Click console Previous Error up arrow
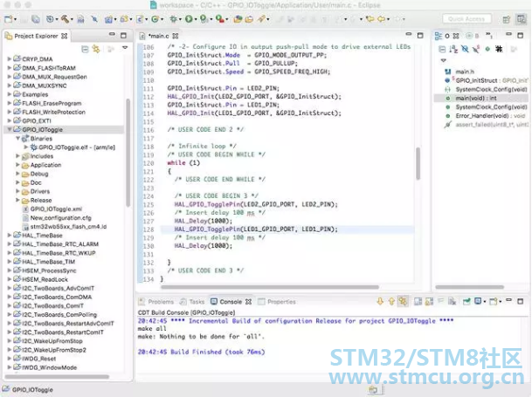This screenshot has height=397, width=532. (x=391, y=301)
